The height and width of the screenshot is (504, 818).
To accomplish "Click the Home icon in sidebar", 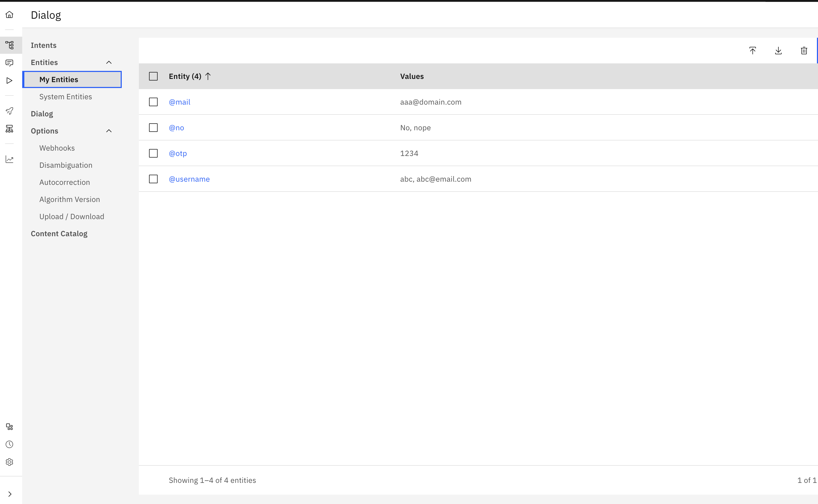I will tap(9, 15).
